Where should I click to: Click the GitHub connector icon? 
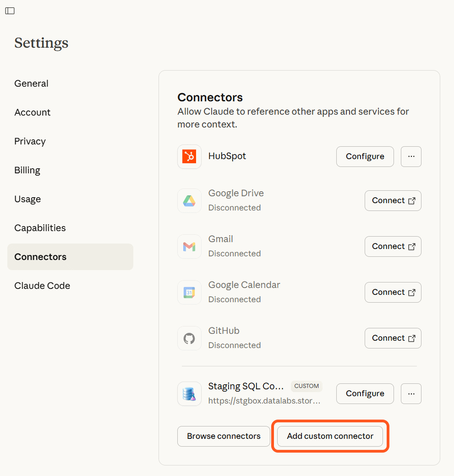189,338
